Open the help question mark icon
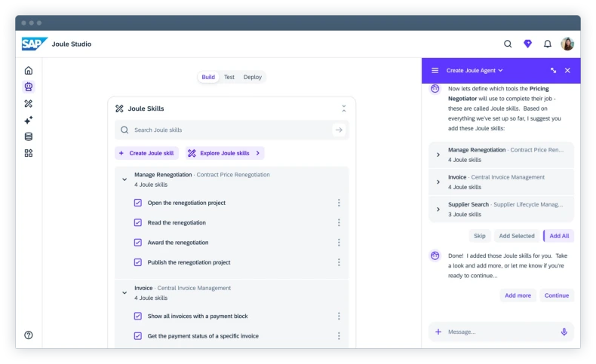Screen dimensions: 596x364 (x=29, y=335)
